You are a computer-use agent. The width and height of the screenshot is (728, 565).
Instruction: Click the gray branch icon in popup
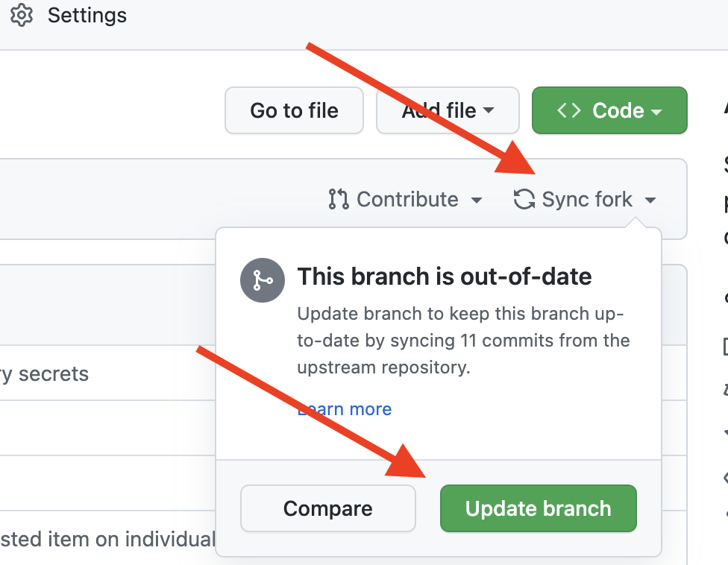[262, 280]
